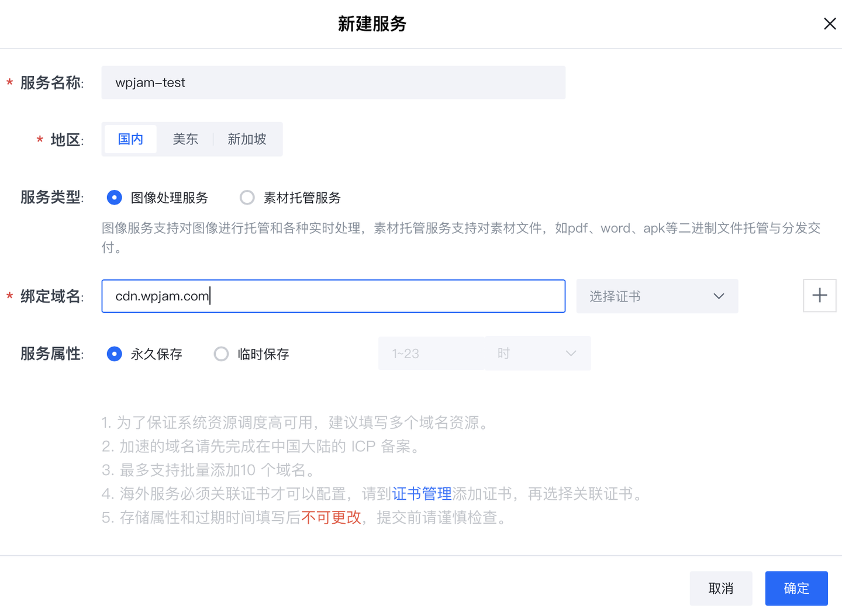Screen dimensions: 842x616
Task: Click the 取消 cancel button
Action: (721, 589)
